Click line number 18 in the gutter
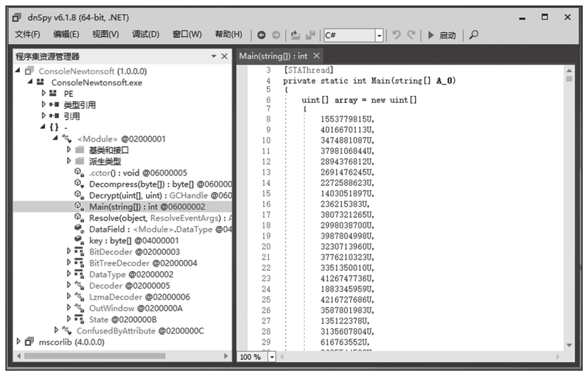 (x=266, y=225)
